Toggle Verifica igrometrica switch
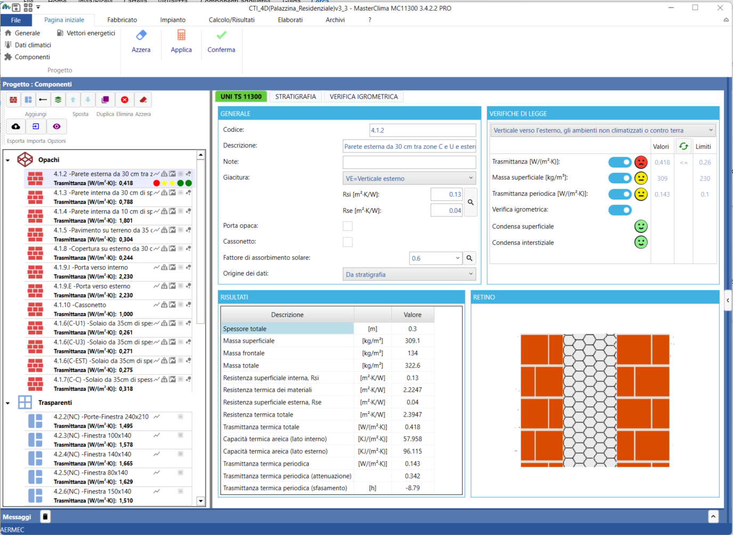The image size is (733, 560). point(620,210)
